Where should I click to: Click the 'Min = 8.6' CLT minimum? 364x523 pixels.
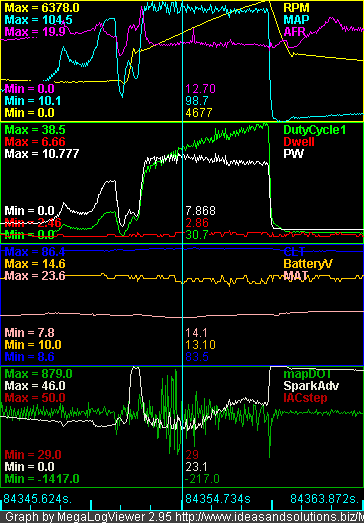(30, 357)
